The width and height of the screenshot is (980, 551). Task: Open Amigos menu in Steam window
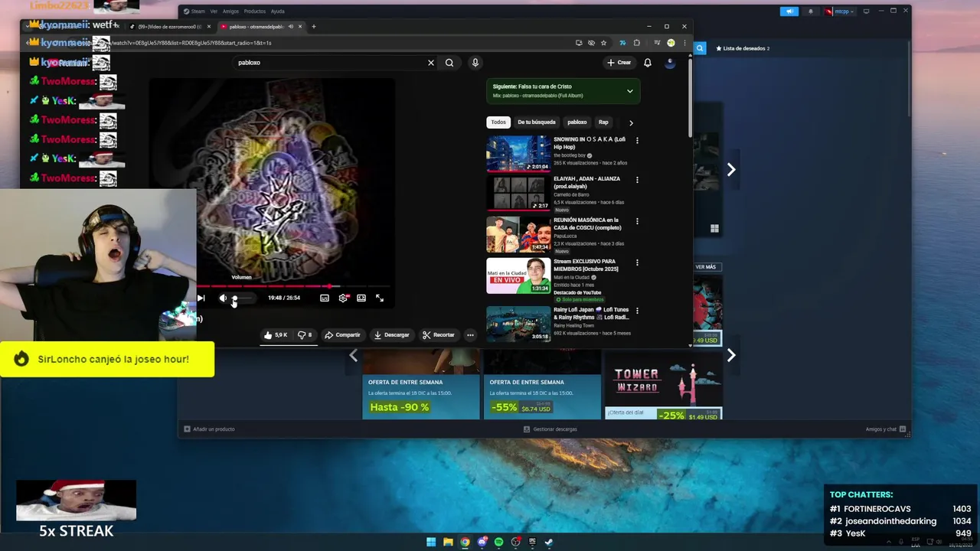point(230,11)
